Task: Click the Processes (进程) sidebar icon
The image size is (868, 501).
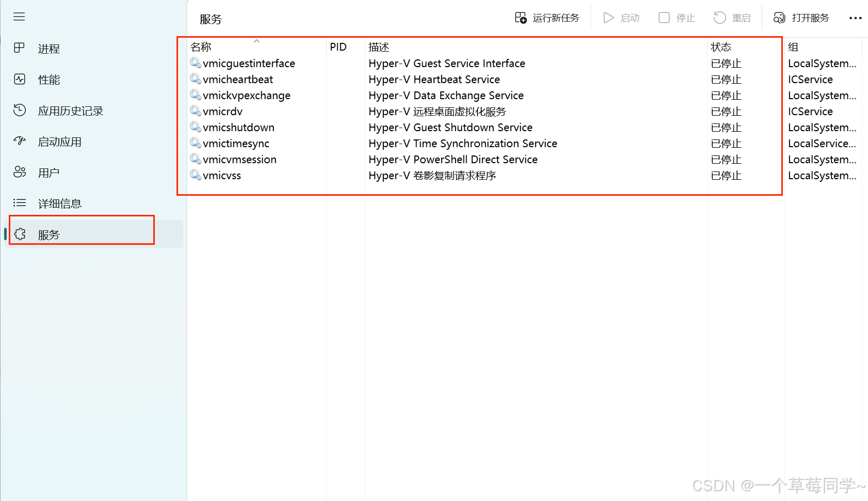Action: [x=19, y=48]
